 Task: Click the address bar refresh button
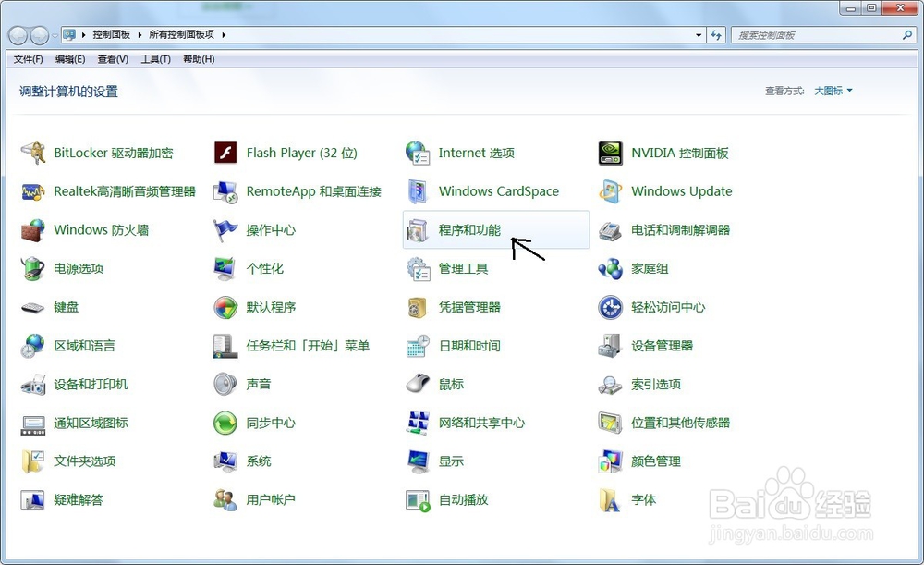[x=716, y=35]
